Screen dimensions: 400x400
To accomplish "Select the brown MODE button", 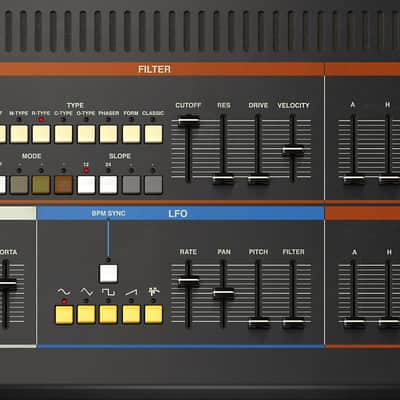I will coord(64,185).
